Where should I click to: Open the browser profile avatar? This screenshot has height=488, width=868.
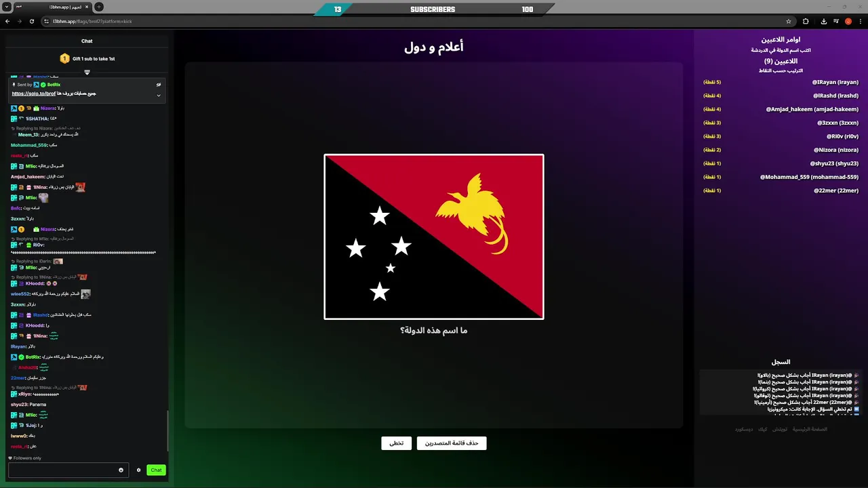pos(848,21)
